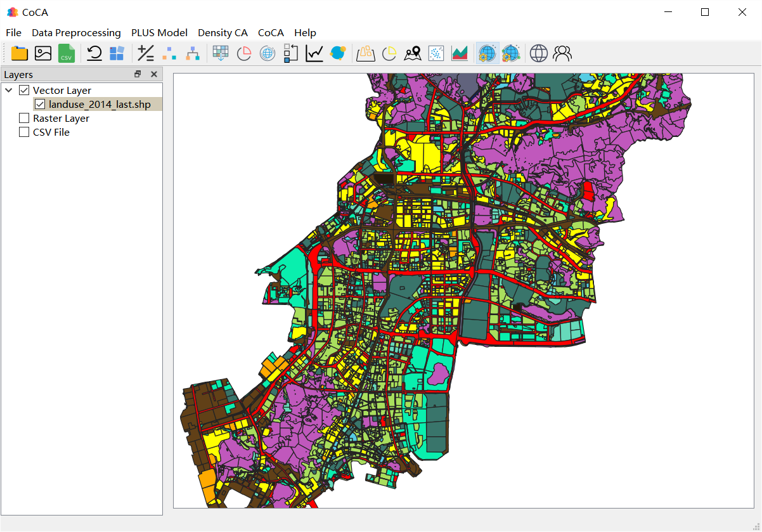Close the Layers panel
The width and height of the screenshot is (762, 532).
point(153,74)
